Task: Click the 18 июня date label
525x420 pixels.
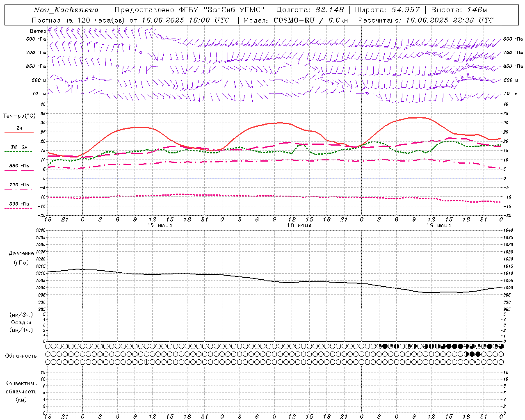Action: click(299, 226)
